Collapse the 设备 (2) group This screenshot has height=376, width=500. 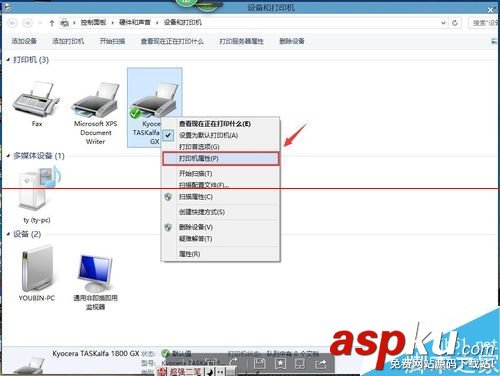(x=8, y=234)
